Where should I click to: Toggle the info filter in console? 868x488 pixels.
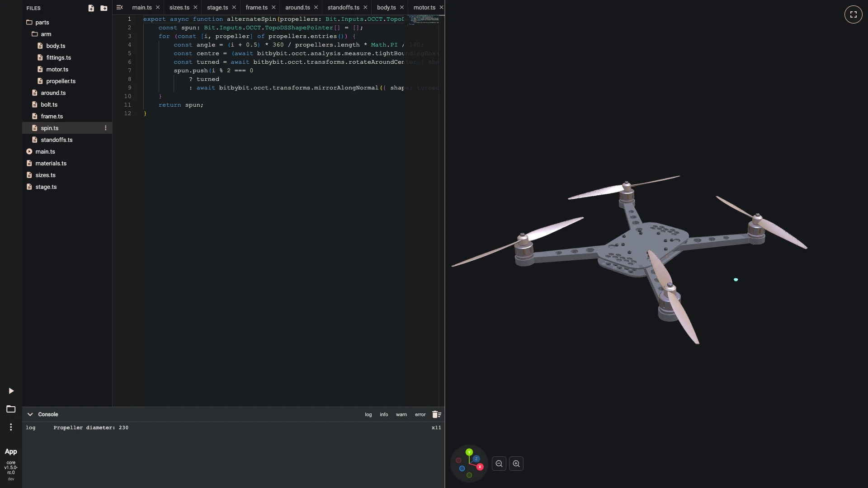pos(384,415)
